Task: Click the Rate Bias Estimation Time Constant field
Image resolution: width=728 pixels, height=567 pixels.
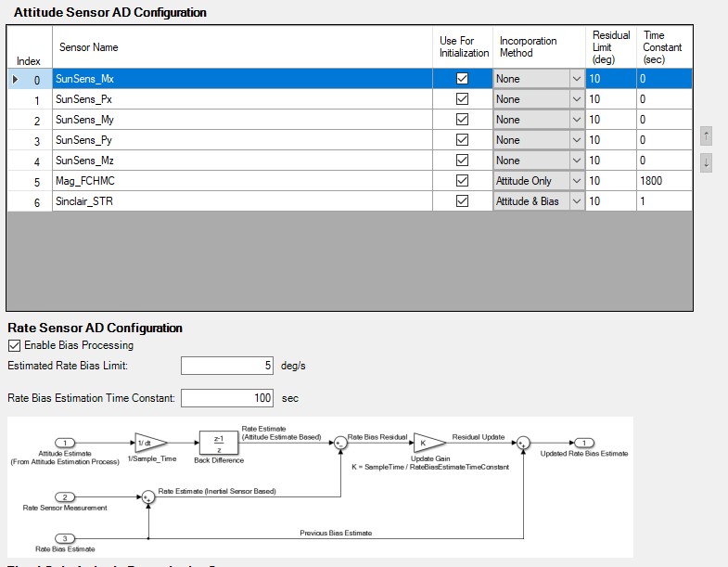Action: pos(228,398)
